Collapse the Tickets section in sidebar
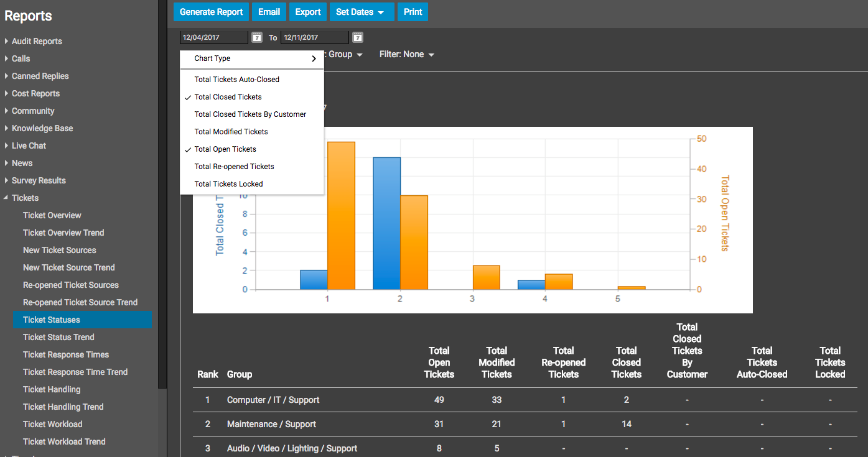Viewport: 868px width, 457px height. pos(6,198)
